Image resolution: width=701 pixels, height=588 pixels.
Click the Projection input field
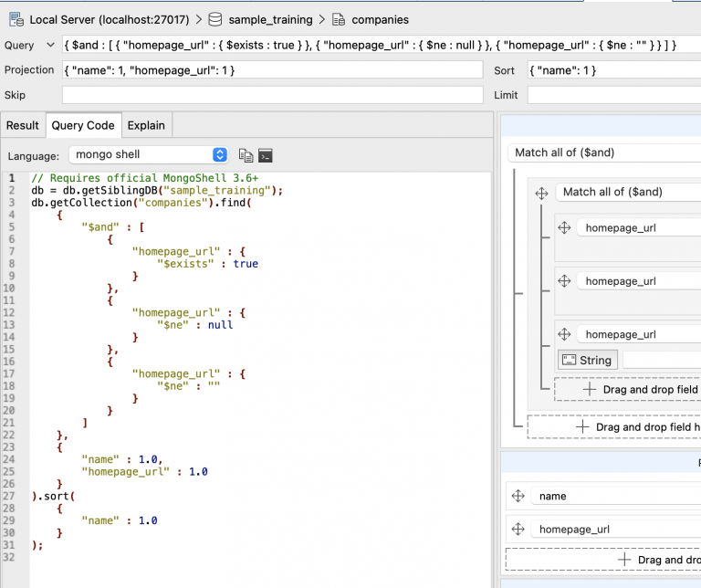click(x=273, y=70)
